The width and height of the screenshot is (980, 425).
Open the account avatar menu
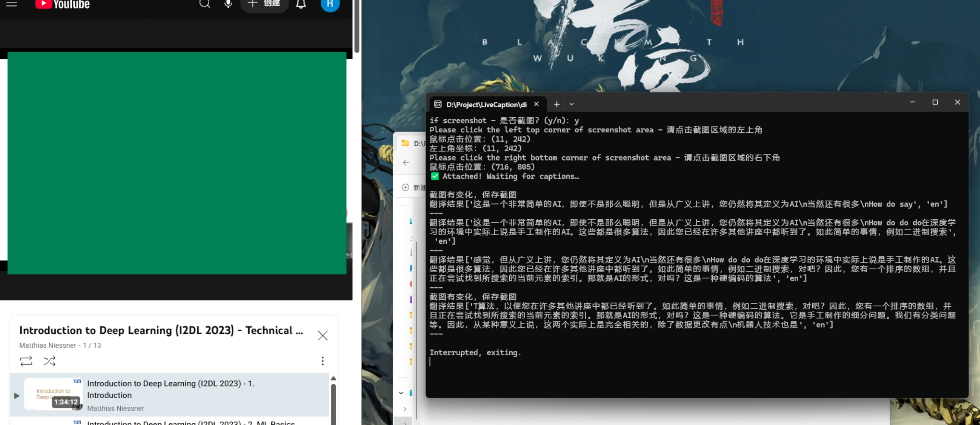(330, 4)
